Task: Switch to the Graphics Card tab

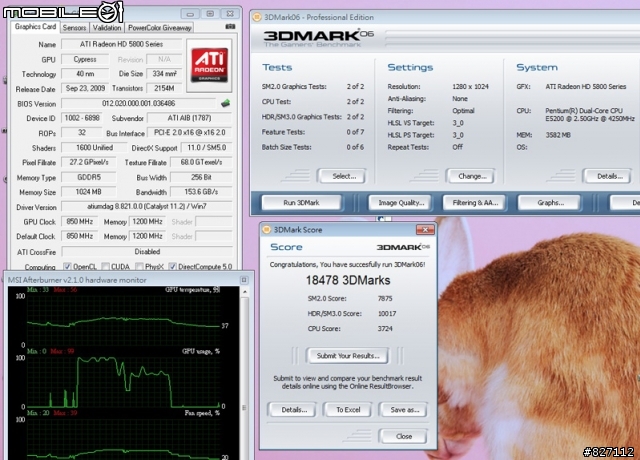Action: point(35,27)
